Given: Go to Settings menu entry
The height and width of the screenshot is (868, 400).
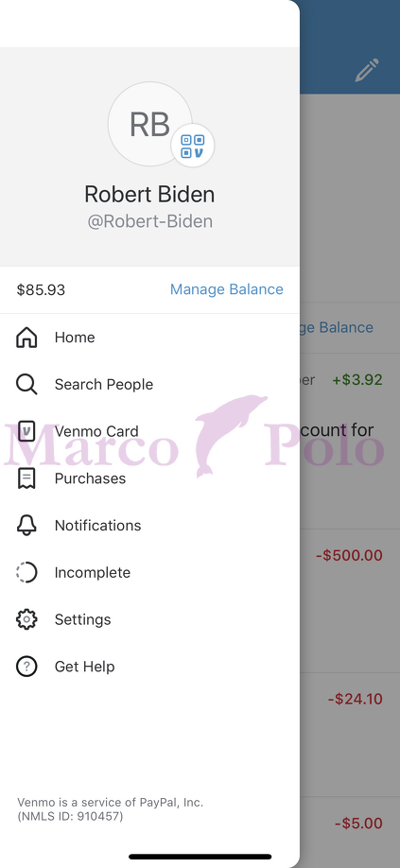Looking at the screenshot, I should 150,619.
